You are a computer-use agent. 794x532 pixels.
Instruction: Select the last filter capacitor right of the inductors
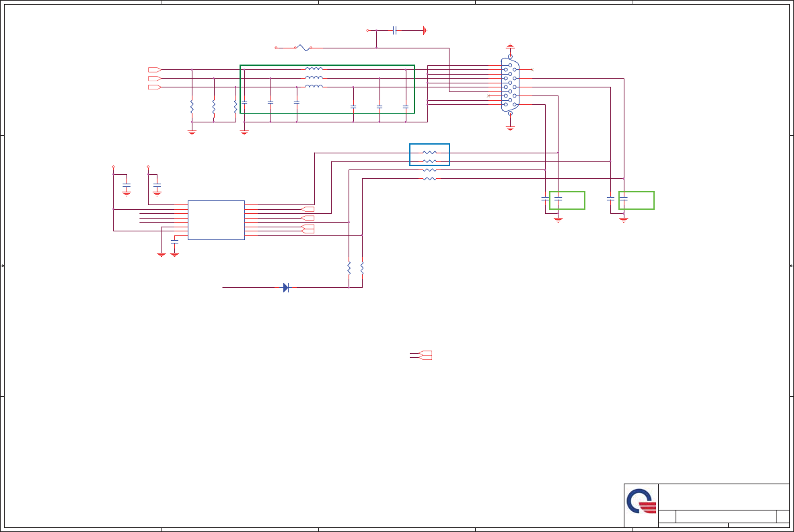[406, 107]
